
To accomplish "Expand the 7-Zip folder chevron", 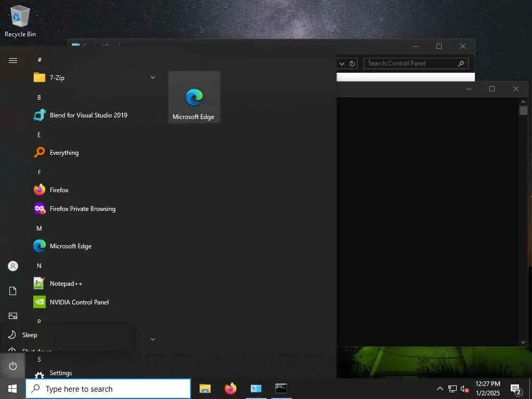I will pos(153,78).
